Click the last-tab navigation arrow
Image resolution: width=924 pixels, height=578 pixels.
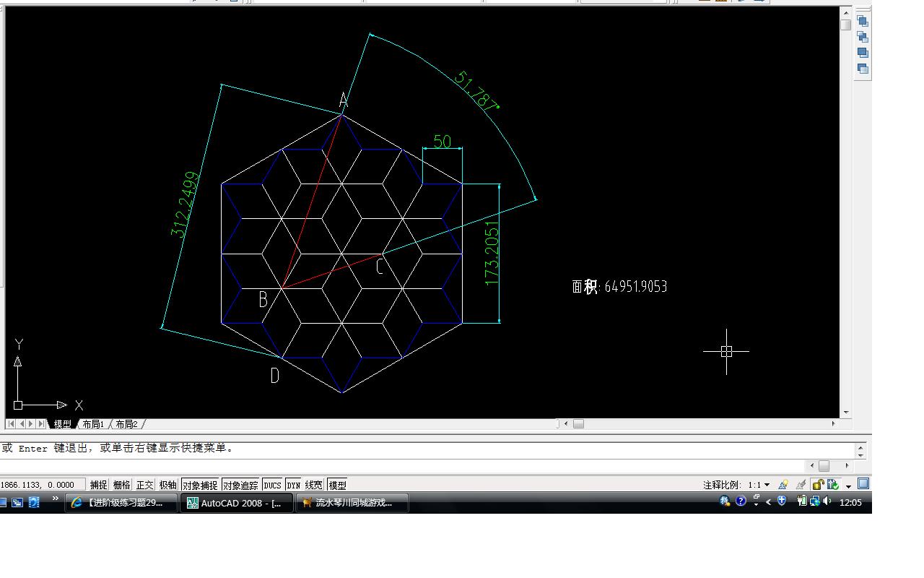[41, 424]
